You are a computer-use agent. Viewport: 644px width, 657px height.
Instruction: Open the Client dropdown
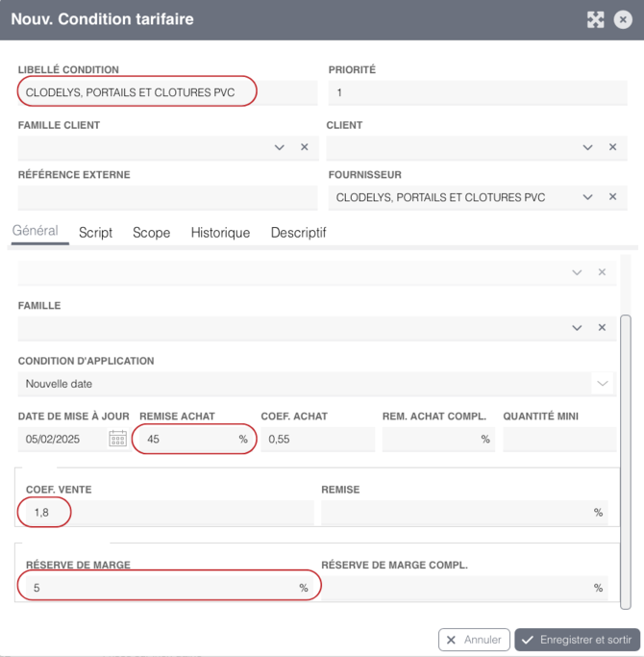587,147
